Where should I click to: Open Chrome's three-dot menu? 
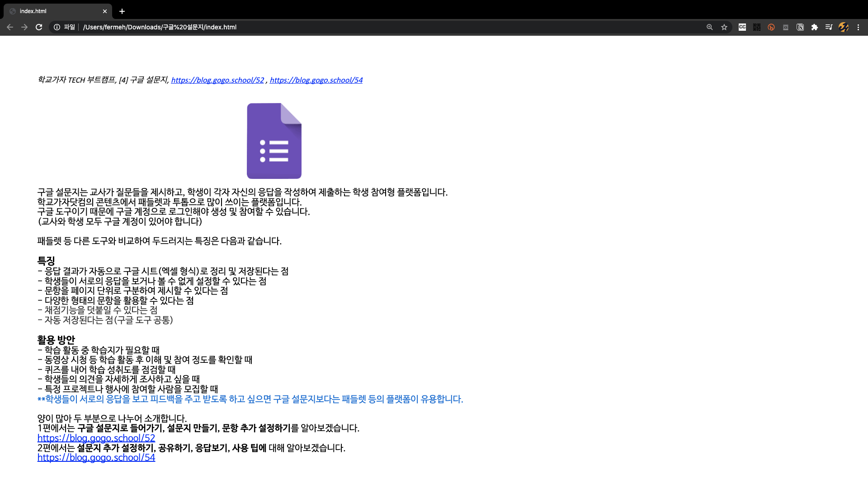tap(858, 27)
